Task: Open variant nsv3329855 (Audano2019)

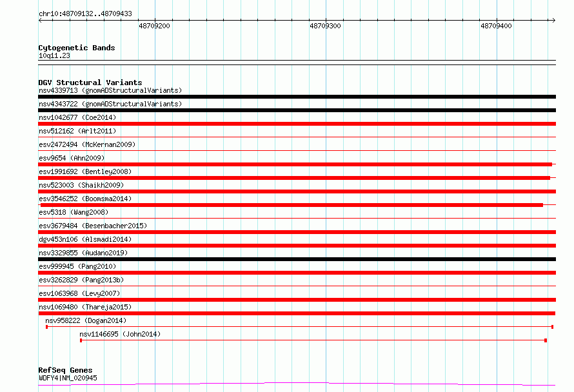Action: tap(83, 253)
